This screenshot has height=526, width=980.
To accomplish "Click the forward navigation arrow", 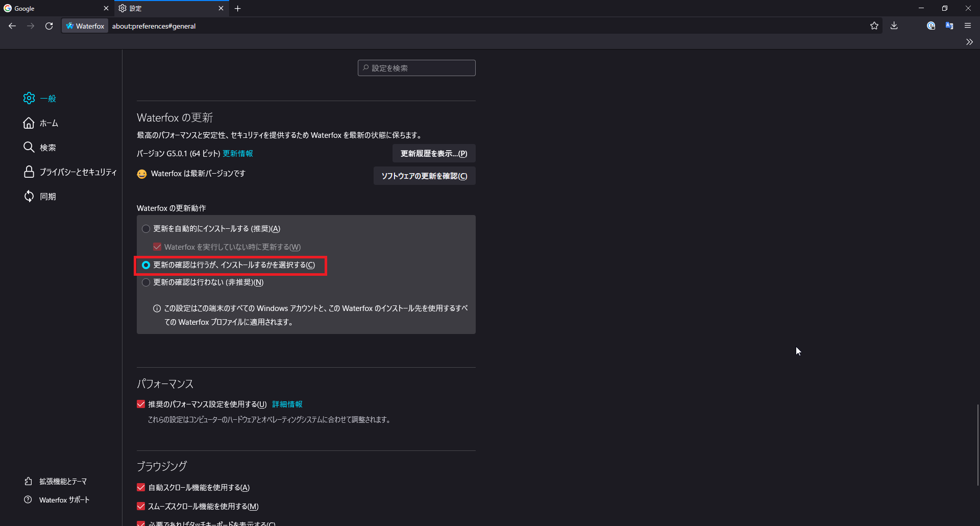I will pyautogui.click(x=31, y=26).
